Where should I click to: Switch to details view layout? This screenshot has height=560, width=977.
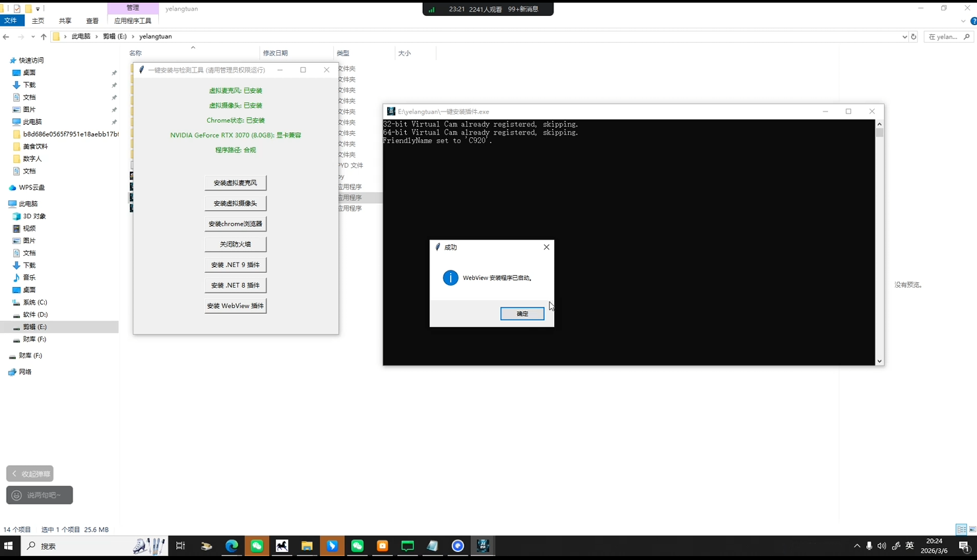(x=961, y=530)
